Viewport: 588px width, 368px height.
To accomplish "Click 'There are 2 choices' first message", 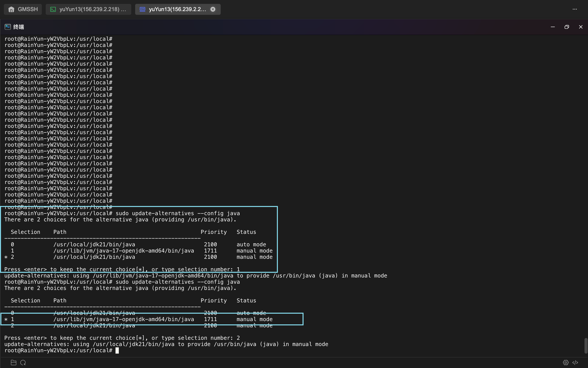I will [x=120, y=220].
